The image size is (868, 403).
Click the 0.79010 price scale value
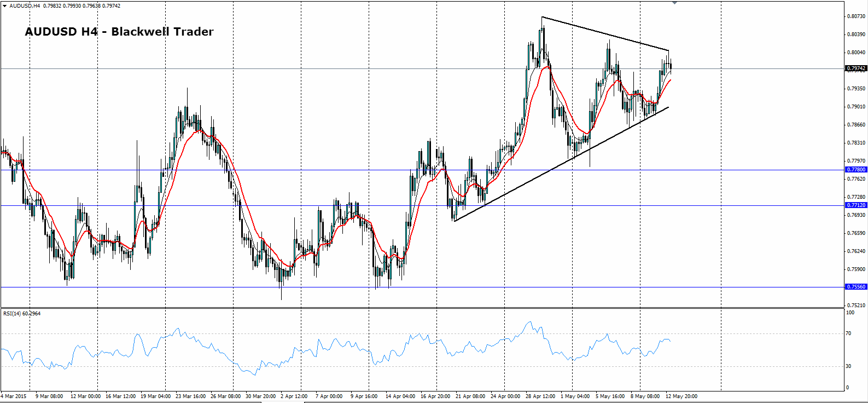click(x=856, y=107)
